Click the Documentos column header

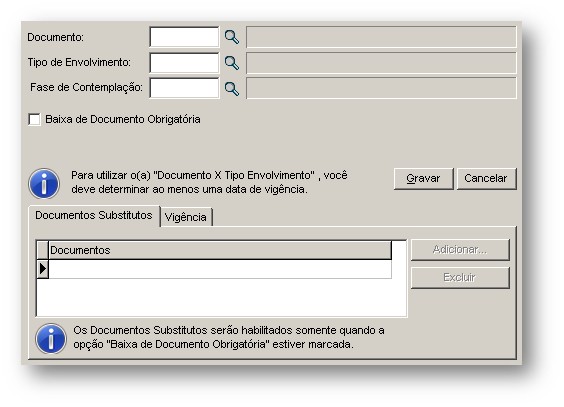[220, 250]
